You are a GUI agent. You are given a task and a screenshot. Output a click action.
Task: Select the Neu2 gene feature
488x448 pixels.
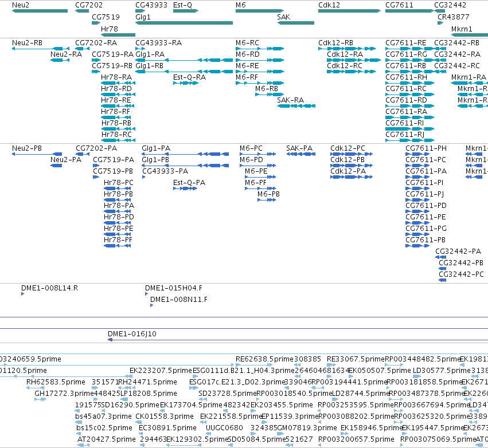coord(40,11)
